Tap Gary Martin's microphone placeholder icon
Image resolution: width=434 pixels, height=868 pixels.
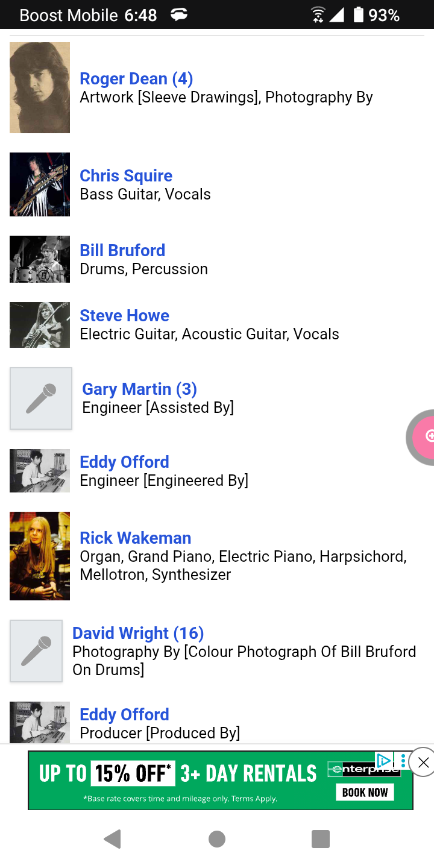[41, 398]
